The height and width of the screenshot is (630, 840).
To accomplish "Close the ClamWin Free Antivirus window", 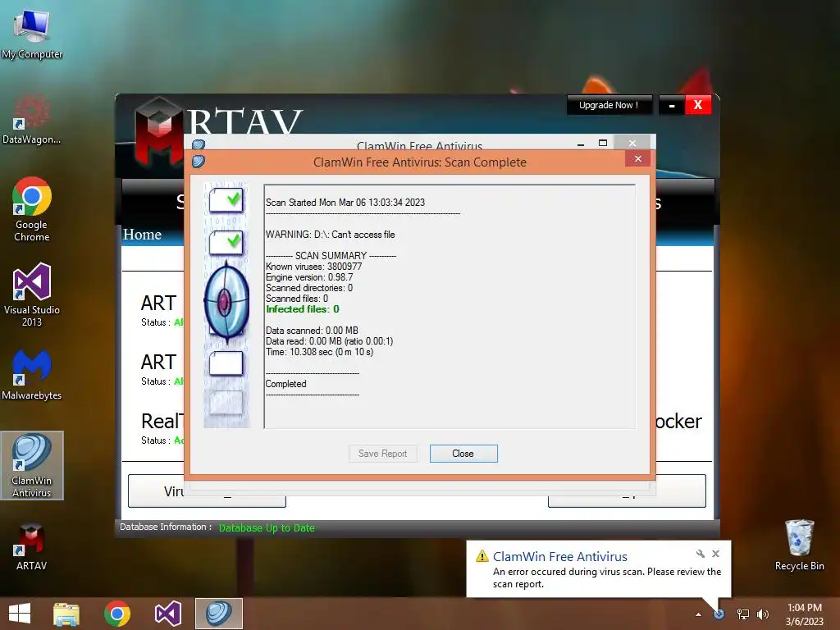I will [x=632, y=143].
